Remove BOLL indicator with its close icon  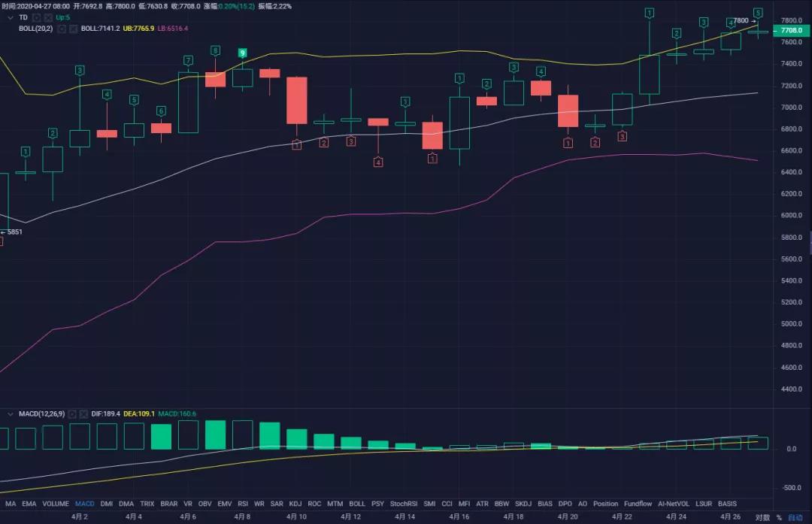tap(73, 29)
